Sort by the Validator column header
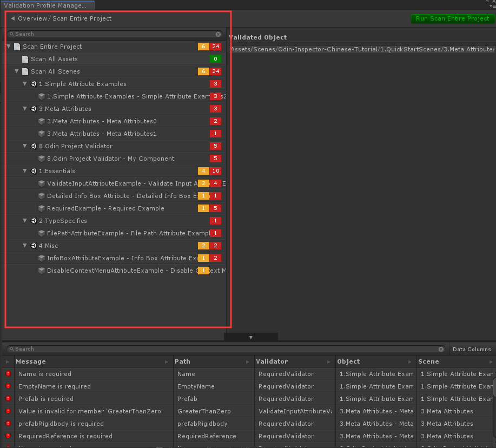The image size is (496, 448). (x=272, y=361)
